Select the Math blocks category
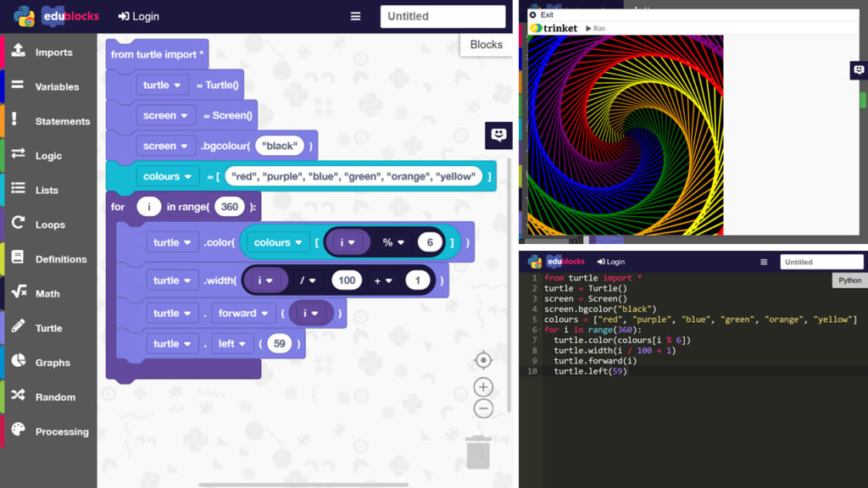Screen dimensions: 868x488 pos(51,293)
